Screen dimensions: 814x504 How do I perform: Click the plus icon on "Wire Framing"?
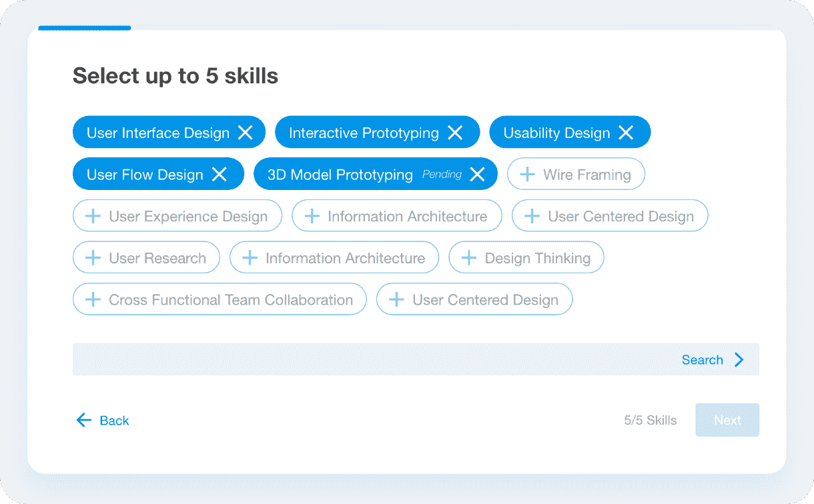529,174
